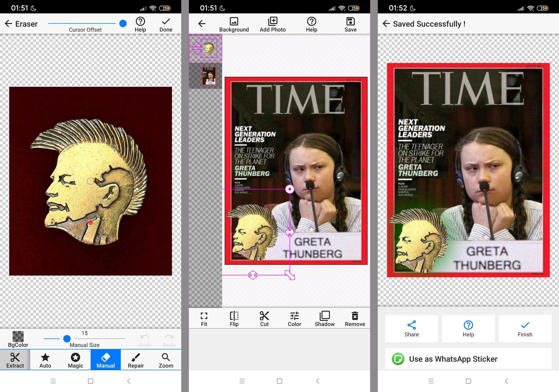Select the TIME cover layer thumbnail
This screenshot has width=559, height=392.
(209, 76)
